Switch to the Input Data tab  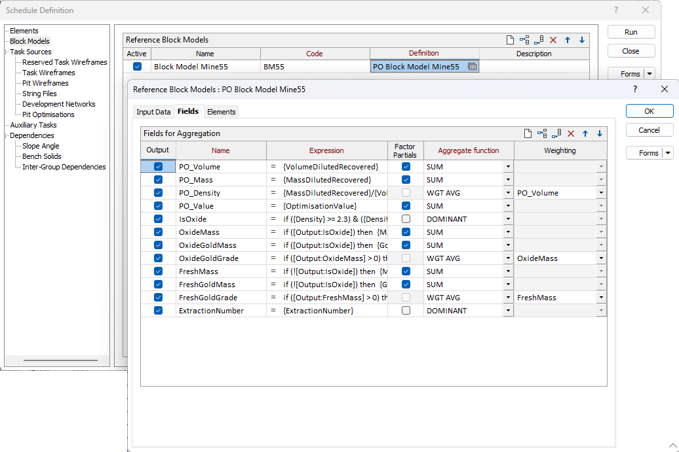click(x=153, y=112)
